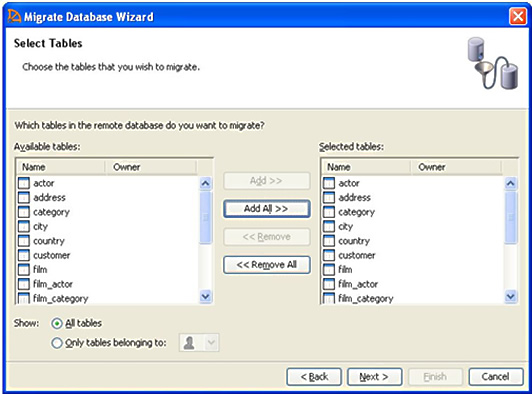Click the customer table icon in Available tables
This screenshot has width=532, height=394.
tap(24, 255)
